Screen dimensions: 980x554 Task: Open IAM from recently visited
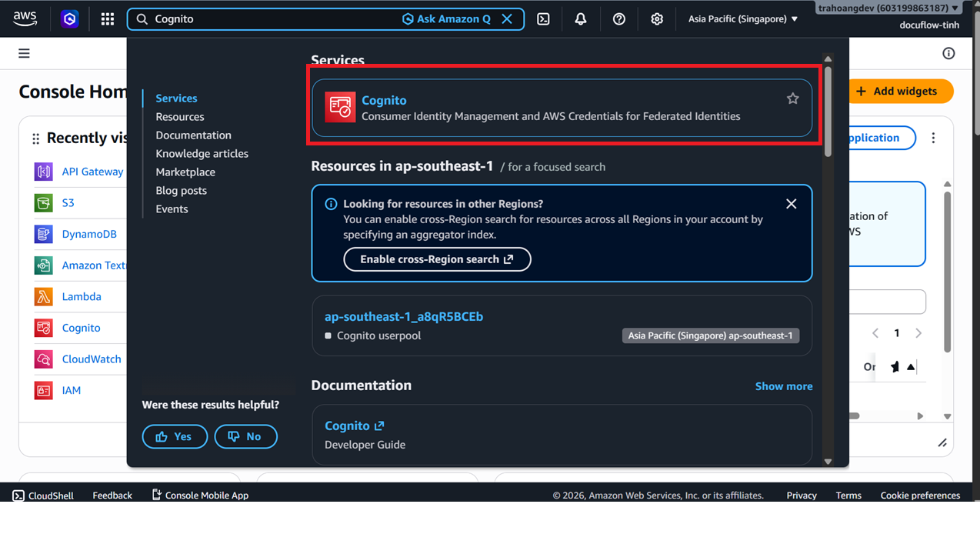[x=71, y=390]
